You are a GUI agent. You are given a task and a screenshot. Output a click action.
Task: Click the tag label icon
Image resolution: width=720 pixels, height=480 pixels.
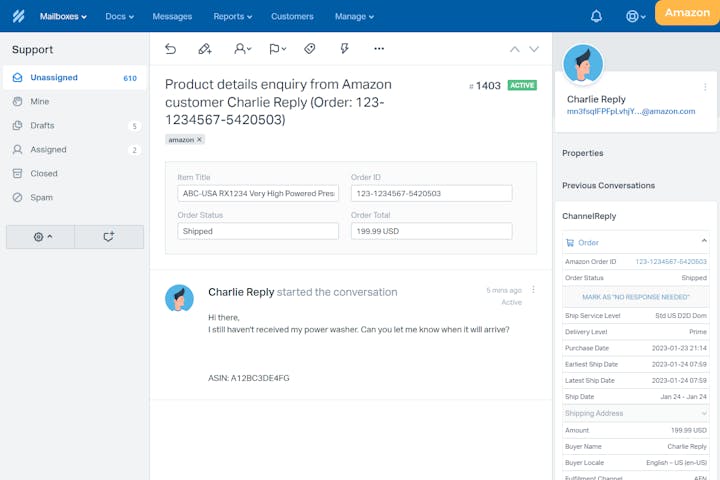pyautogui.click(x=310, y=48)
